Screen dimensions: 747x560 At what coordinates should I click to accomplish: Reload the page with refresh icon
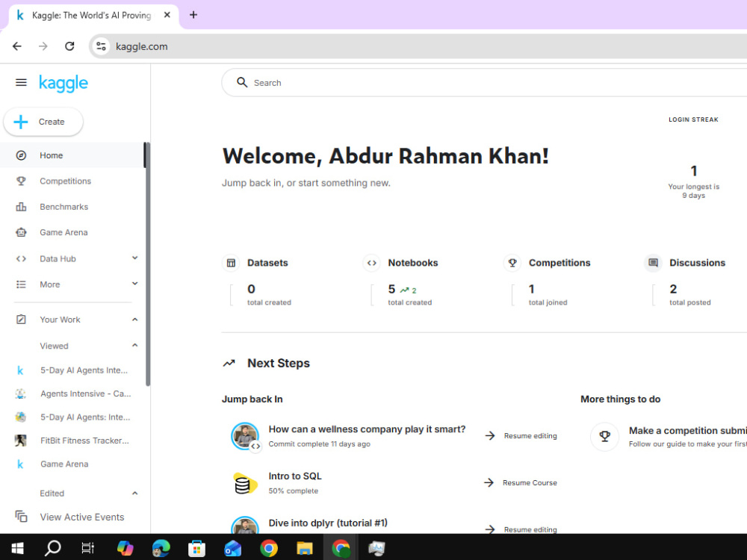pos(69,46)
